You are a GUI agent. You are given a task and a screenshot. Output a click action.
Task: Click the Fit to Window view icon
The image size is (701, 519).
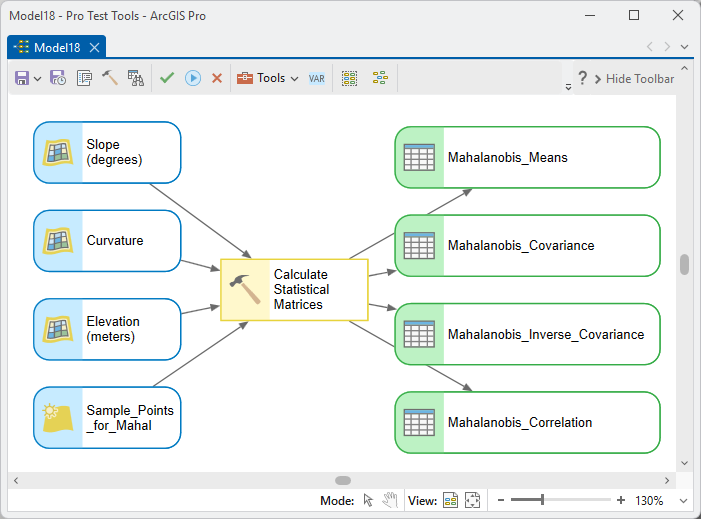pyautogui.click(x=472, y=500)
